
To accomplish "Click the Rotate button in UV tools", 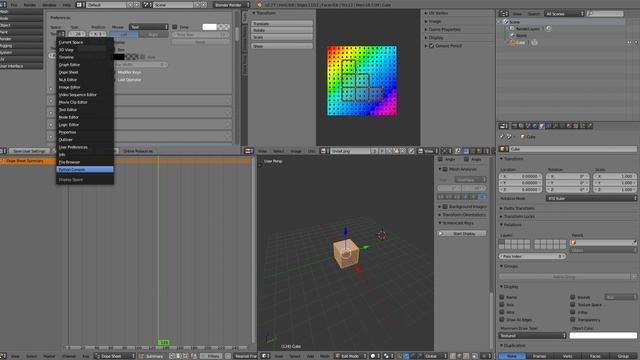I will [282, 30].
